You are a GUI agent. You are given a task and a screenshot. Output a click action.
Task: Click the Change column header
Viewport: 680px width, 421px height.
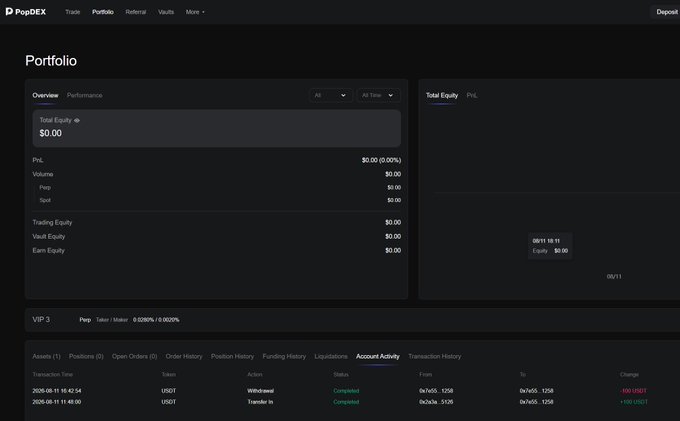click(x=629, y=375)
